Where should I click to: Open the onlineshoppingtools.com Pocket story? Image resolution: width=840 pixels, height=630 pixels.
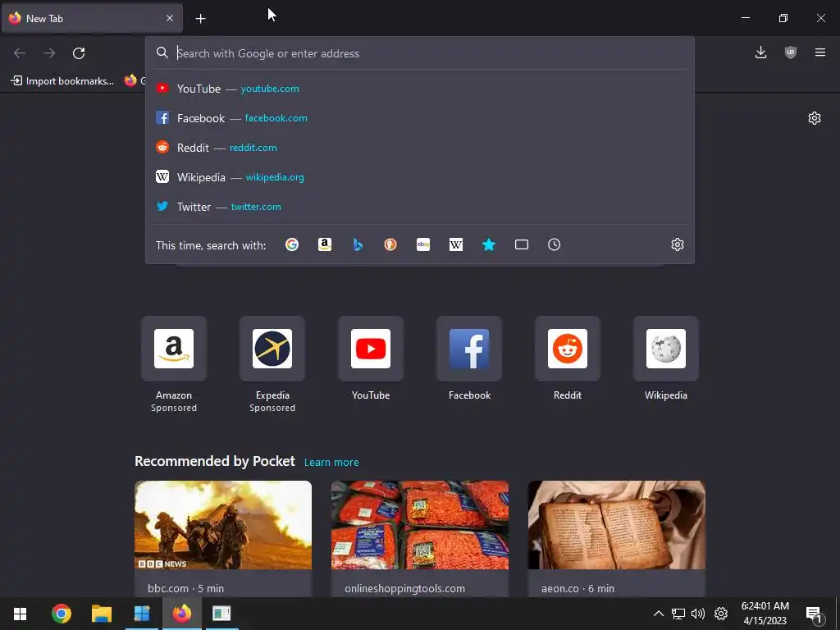420,538
